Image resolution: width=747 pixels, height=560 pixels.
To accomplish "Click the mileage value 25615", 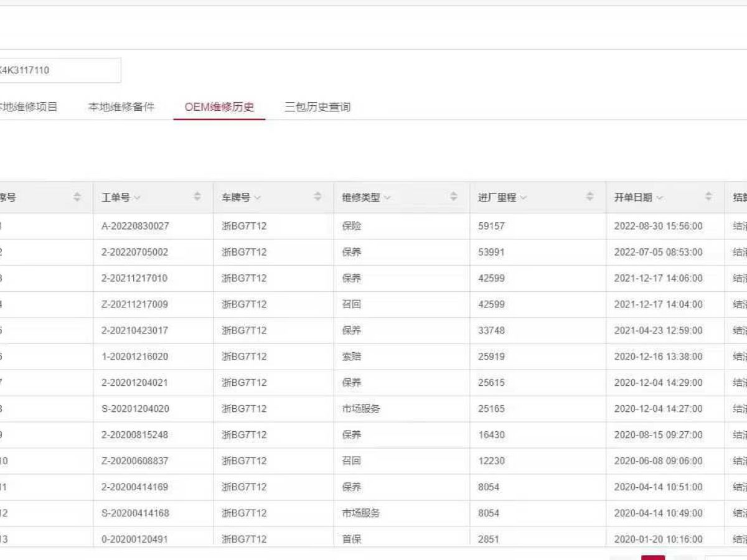I will 491,383.
